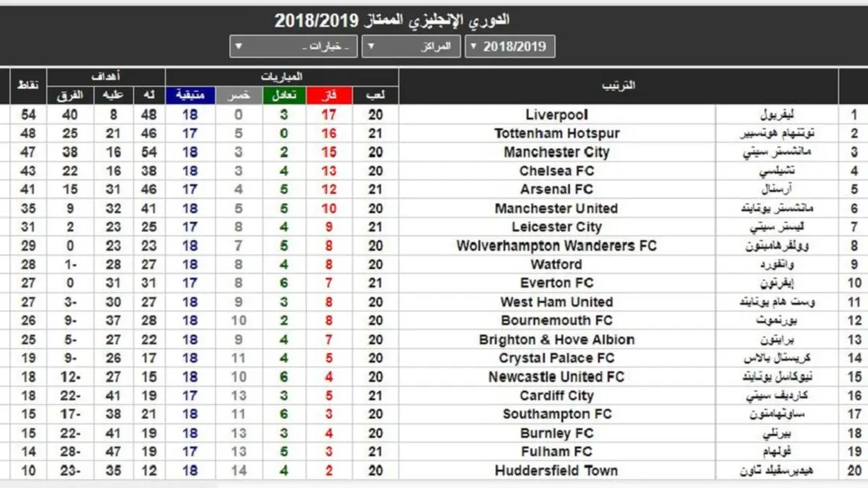Expand the المراكز dropdown
Viewport: 868px width, 488px height.
411,47
